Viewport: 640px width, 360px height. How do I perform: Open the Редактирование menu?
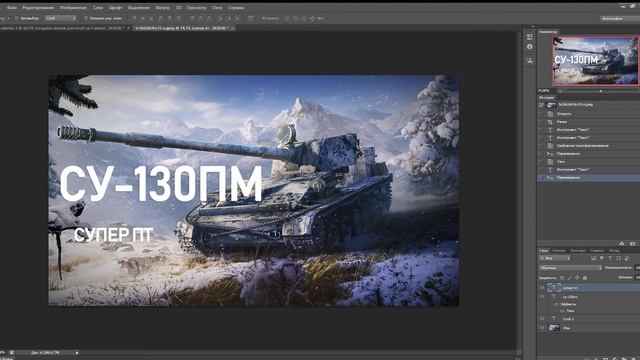[38, 7]
